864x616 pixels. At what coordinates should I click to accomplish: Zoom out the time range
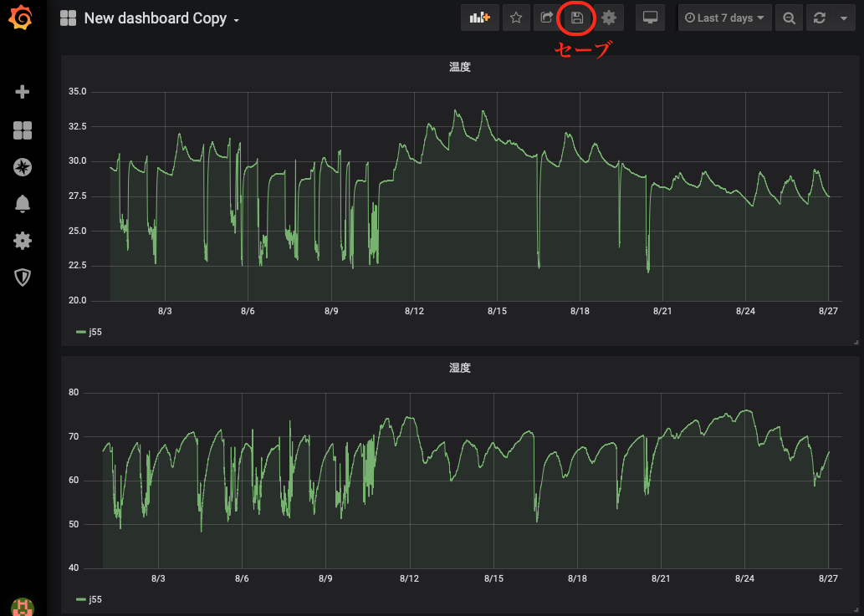[789, 18]
